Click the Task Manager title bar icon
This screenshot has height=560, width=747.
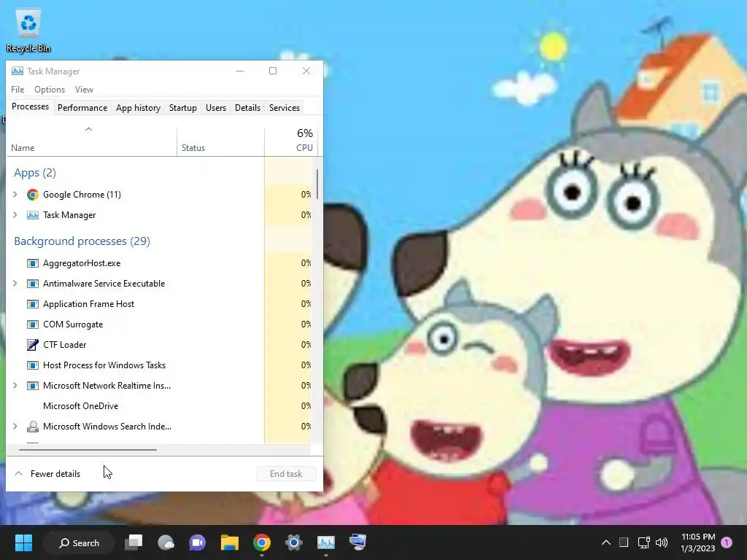click(x=18, y=71)
